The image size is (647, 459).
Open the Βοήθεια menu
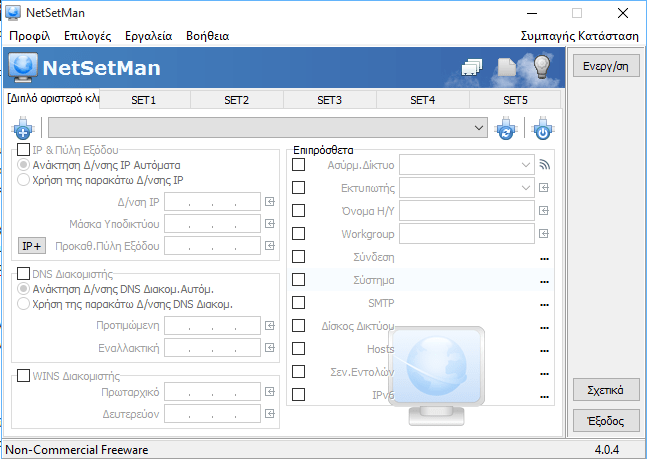208,36
